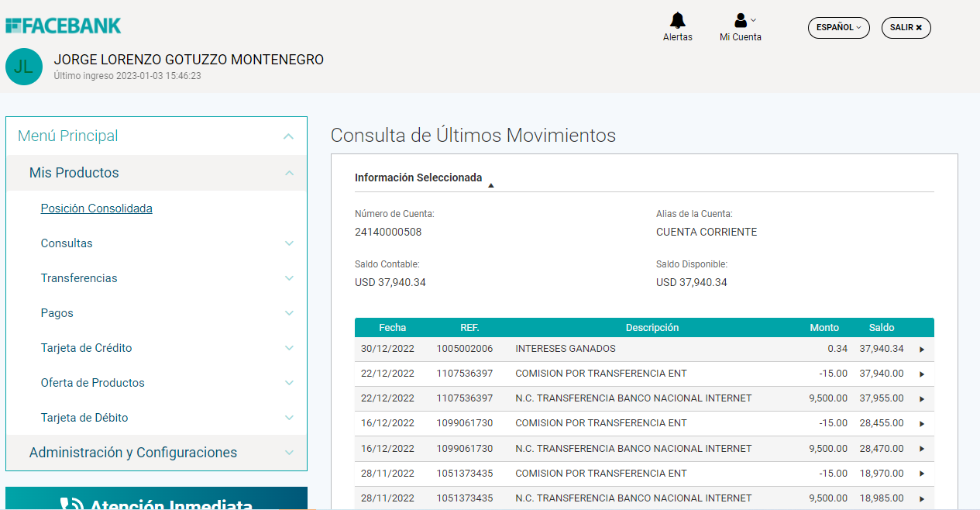The width and height of the screenshot is (980, 510).
Task: Open the ESPAÑOL language dropdown
Action: [x=838, y=28]
